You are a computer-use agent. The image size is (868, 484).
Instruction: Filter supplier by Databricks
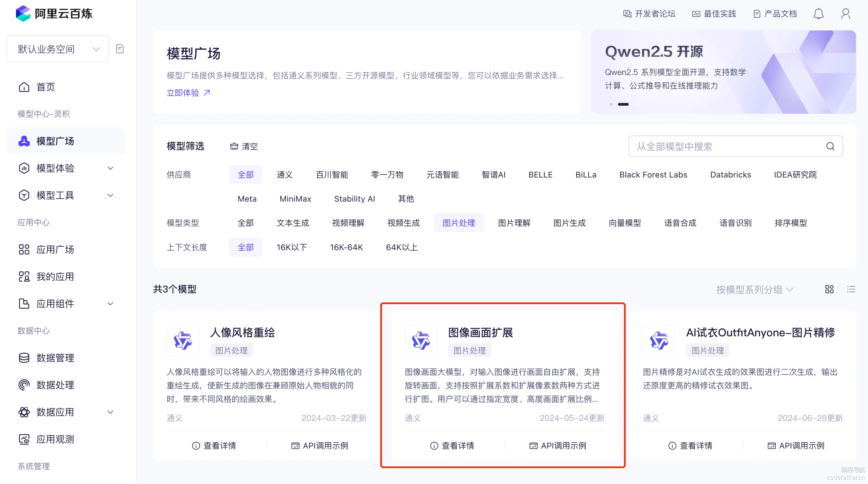(730, 175)
